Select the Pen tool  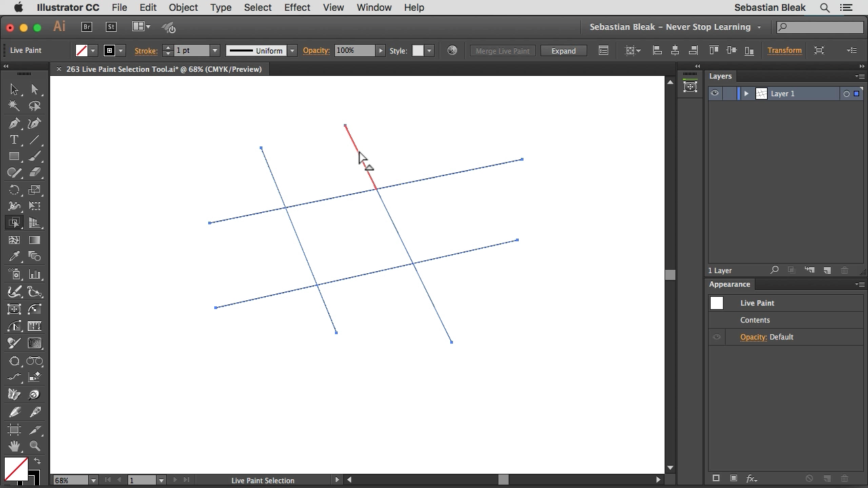point(14,123)
